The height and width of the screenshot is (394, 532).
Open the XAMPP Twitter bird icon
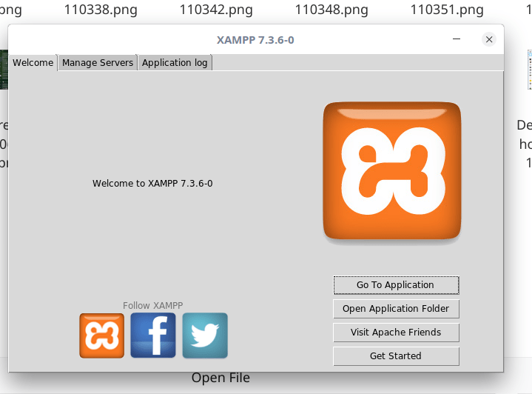(205, 335)
